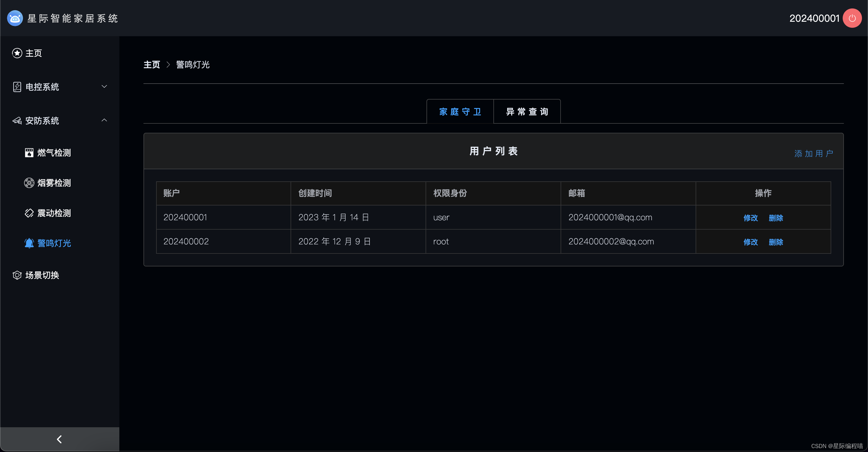Screen dimensions: 868x452
Task: Click the robot logo icon
Action: pyautogui.click(x=15, y=18)
